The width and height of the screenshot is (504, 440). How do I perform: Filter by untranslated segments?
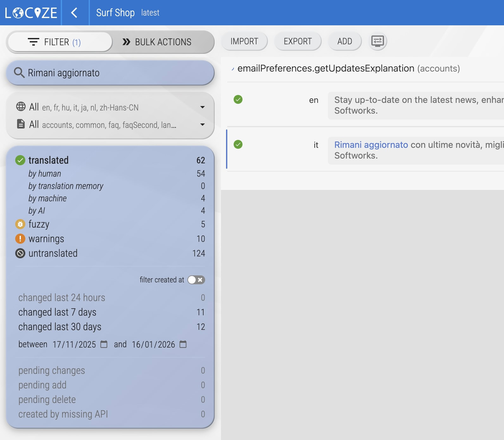tap(53, 253)
